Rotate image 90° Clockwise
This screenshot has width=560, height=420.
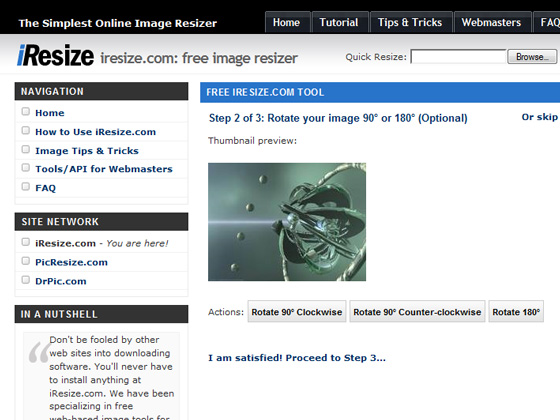[x=297, y=312]
